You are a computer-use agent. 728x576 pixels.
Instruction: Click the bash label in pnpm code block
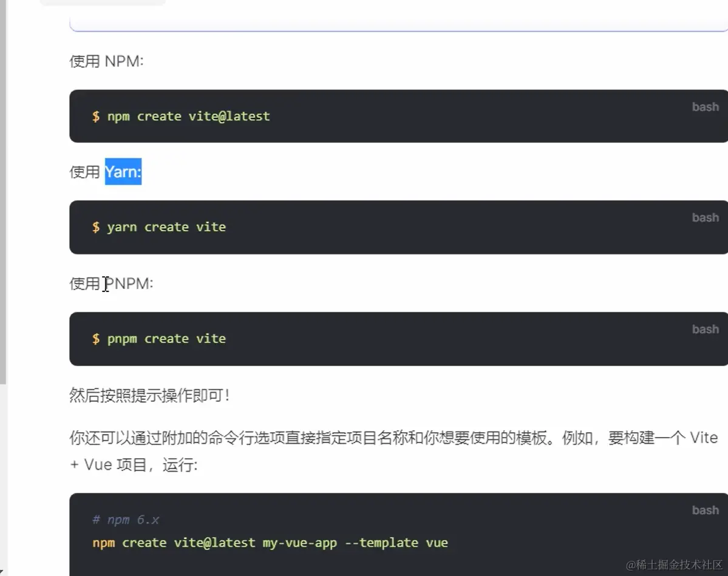[x=706, y=329]
